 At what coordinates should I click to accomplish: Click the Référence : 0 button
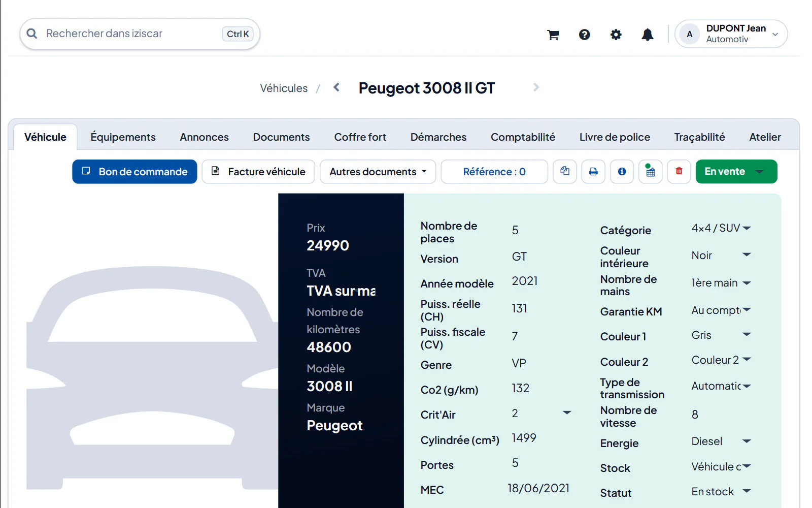pyautogui.click(x=494, y=172)
